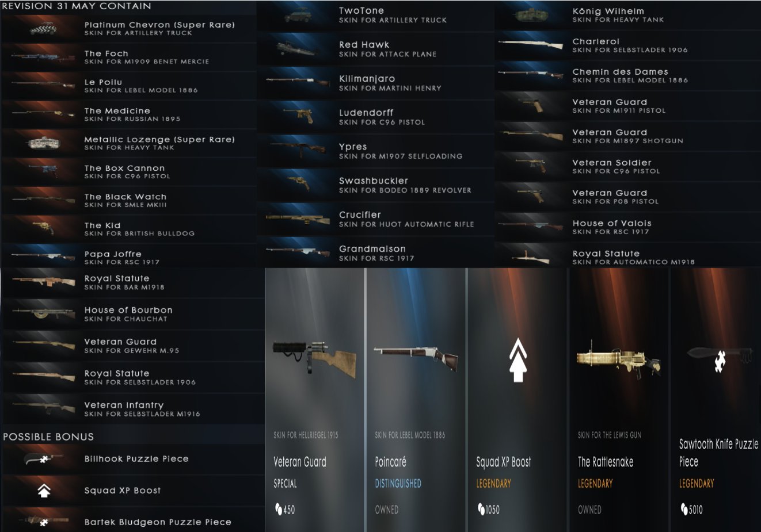Open the Sawtooth Knife Puzzle Piece card
Screen dimensions: 761x532
[716, 400]
